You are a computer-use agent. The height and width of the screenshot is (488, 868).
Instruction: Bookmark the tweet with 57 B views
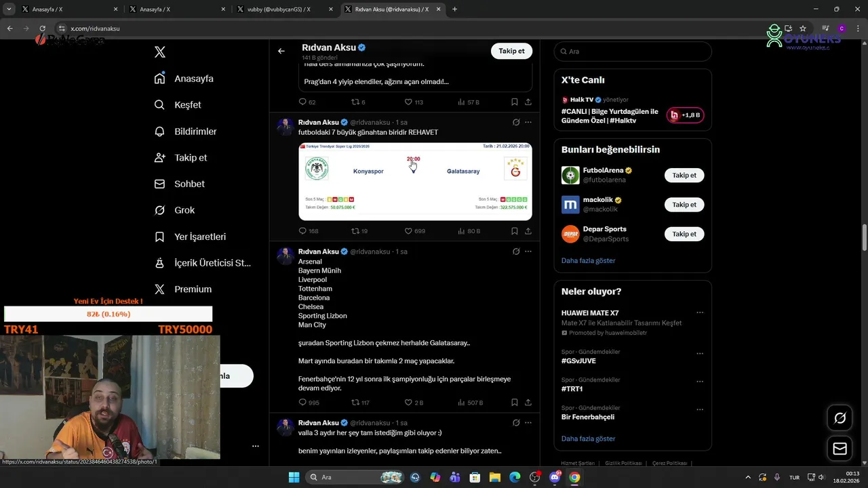[514, 102]
